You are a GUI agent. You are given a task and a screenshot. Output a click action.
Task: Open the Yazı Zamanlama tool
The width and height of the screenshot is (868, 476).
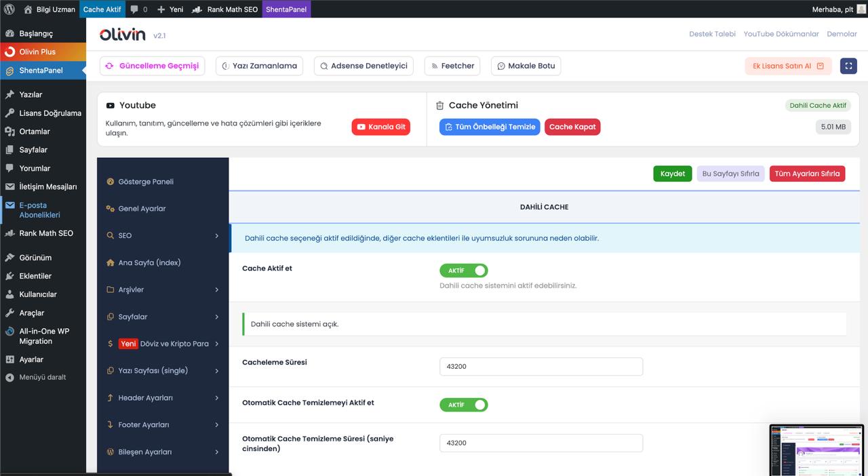point(259,66)
